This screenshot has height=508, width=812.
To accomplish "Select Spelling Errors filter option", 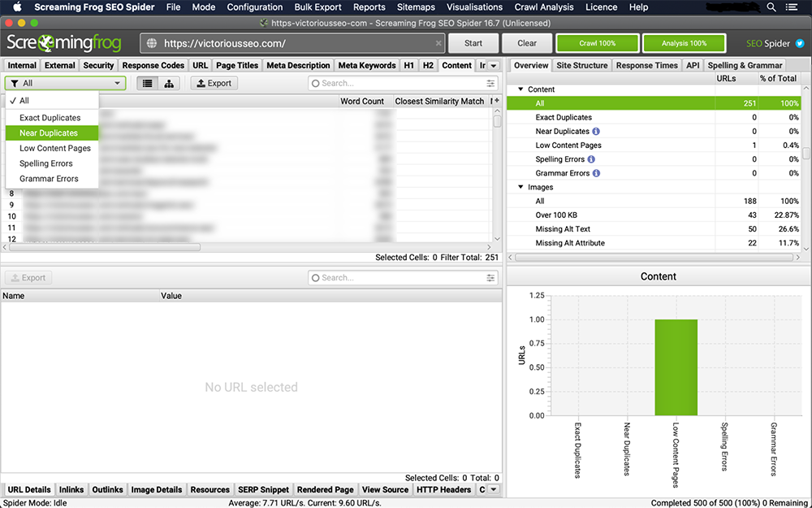I will point(52,163).
